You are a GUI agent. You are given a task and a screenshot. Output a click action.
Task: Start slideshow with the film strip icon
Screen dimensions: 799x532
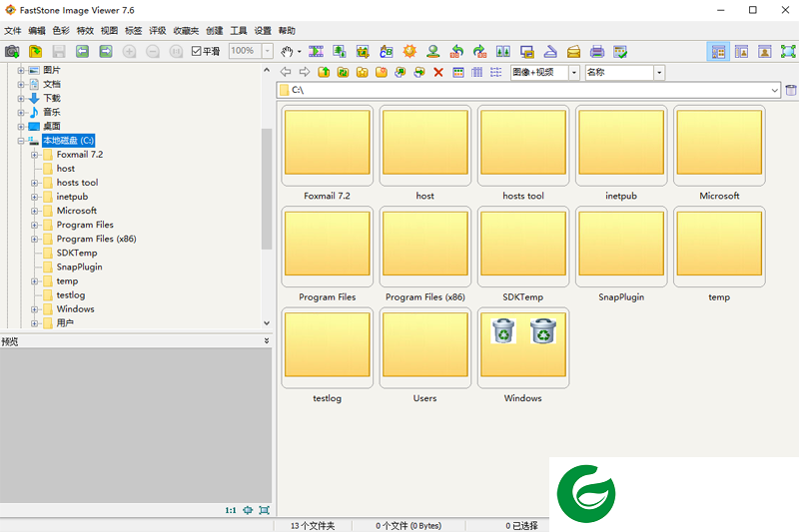[x=316, y=52]
